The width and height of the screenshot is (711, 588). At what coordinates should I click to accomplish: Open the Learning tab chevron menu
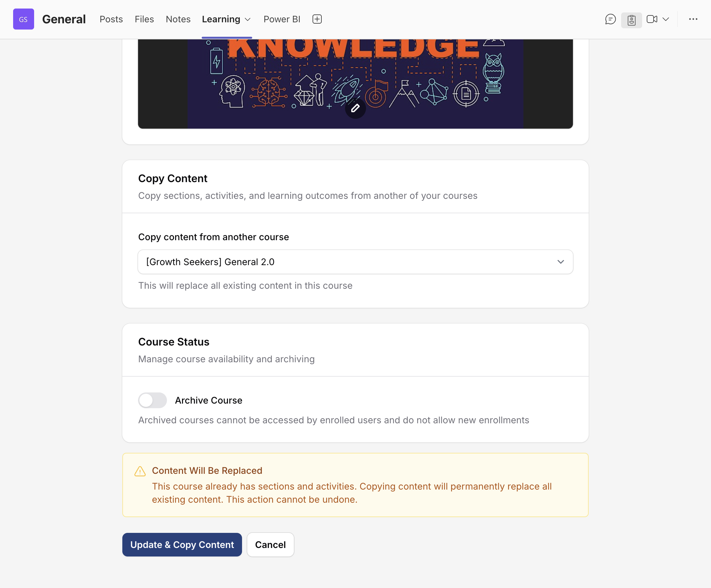[248, 20]
